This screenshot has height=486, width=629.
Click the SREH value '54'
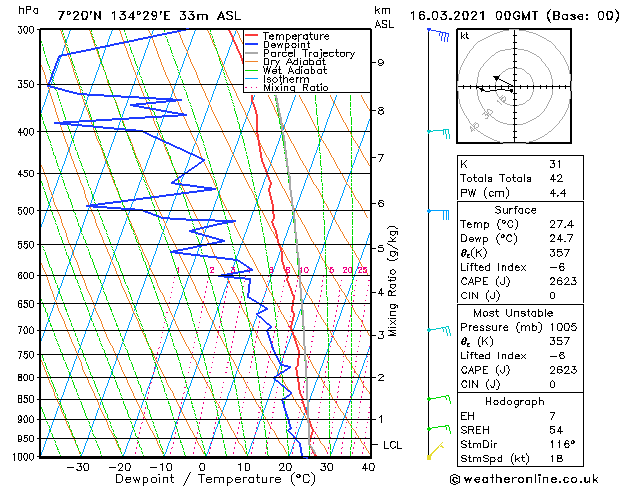(556, 430)
